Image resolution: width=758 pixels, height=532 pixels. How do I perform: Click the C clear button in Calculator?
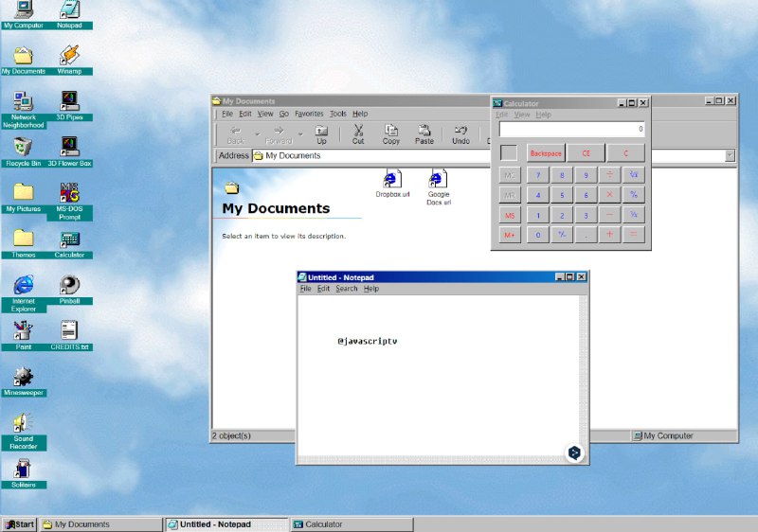[625, 153]
